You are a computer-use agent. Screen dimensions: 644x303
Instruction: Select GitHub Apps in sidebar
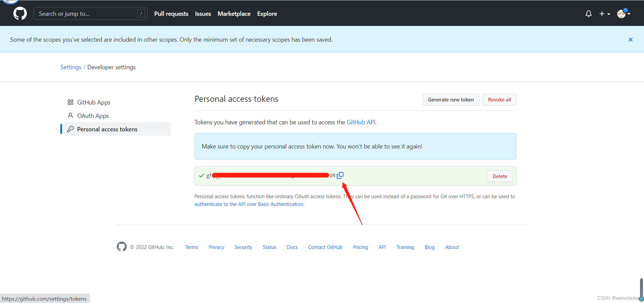(x=117, y=102)
